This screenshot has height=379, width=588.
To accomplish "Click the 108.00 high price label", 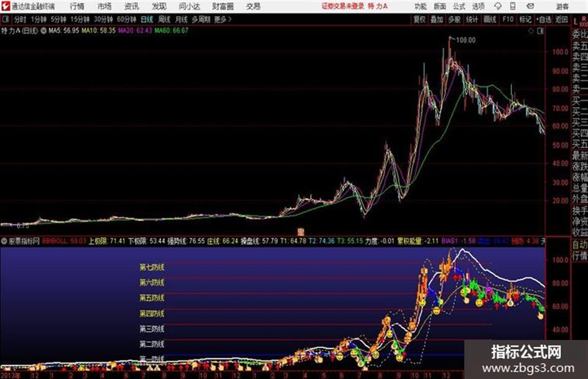I will click(465, 40).
